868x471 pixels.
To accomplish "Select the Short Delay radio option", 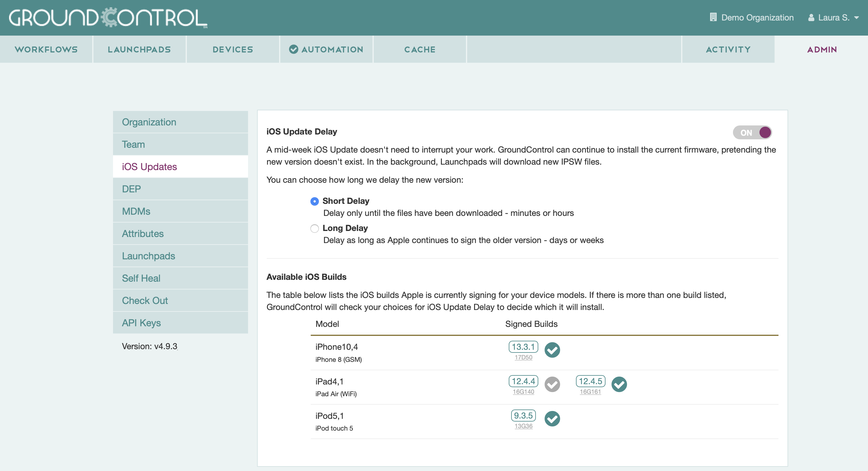I will pos(314,201).
